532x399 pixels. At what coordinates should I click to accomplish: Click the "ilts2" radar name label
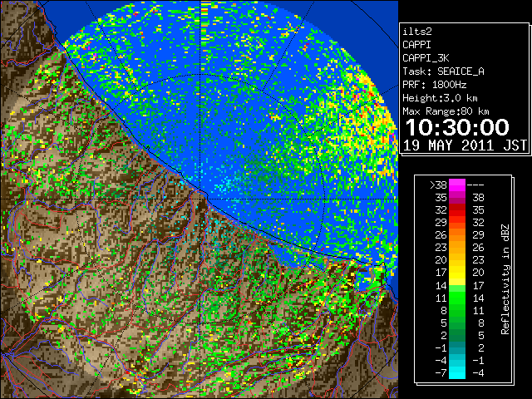point(417,32)
